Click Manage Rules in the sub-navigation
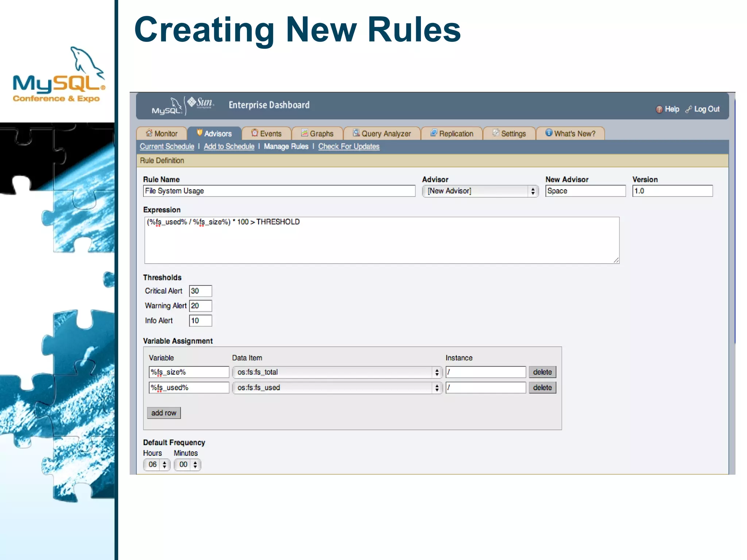The image size is (747, 560). pos(286,147)
